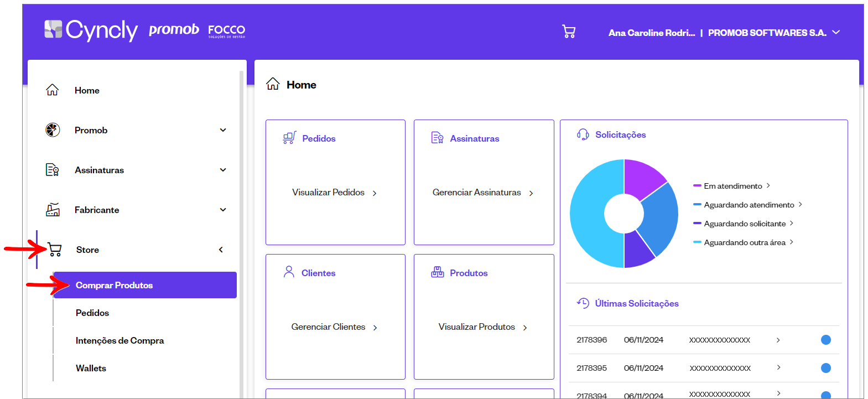Collapse the Store sidebar section
Screen dimensions: 868x399
click(221, 250)
